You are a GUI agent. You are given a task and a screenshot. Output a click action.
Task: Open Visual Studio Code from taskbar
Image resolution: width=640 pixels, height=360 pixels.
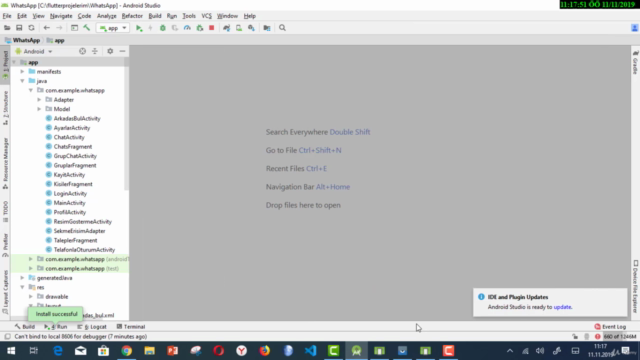[311, 351]
